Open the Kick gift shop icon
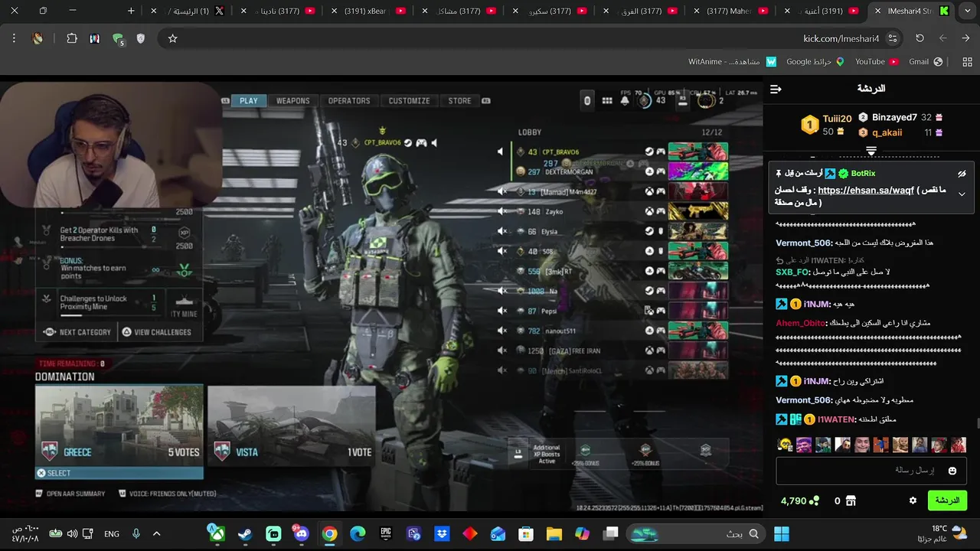This screenshot has height=551, width=980. click(851, 500)
